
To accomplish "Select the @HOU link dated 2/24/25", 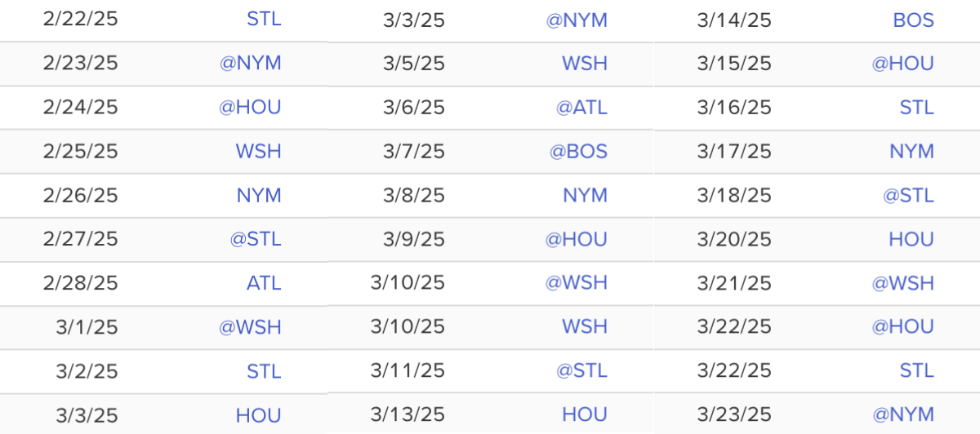I will pyautogui.click(x=250, y=107).
